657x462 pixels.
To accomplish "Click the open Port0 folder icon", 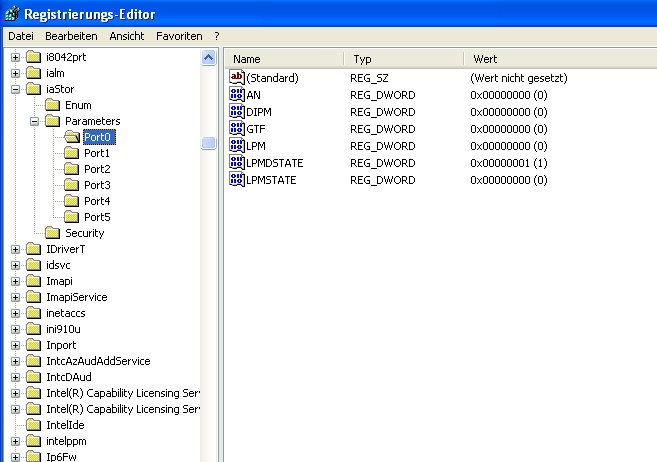I will point(72,137).
